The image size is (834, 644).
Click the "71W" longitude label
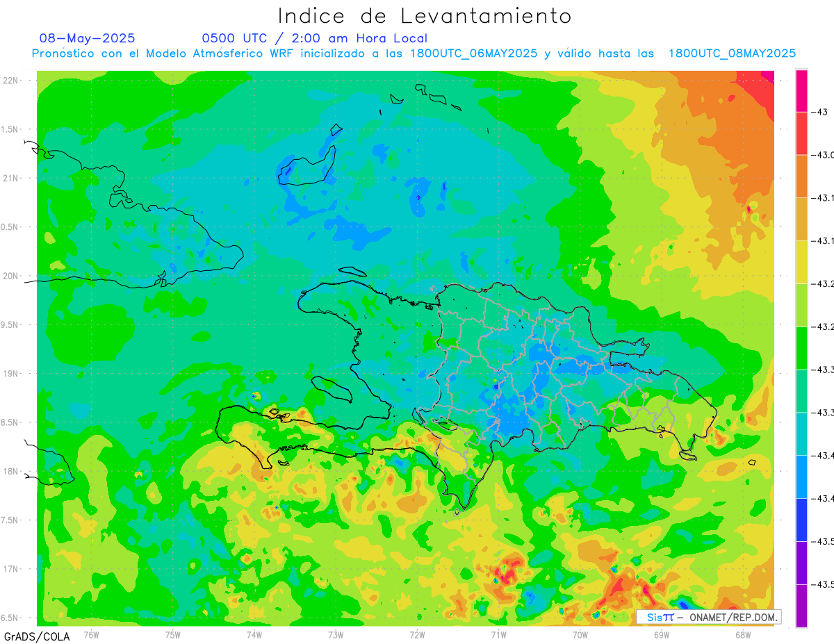click(498, 634)
